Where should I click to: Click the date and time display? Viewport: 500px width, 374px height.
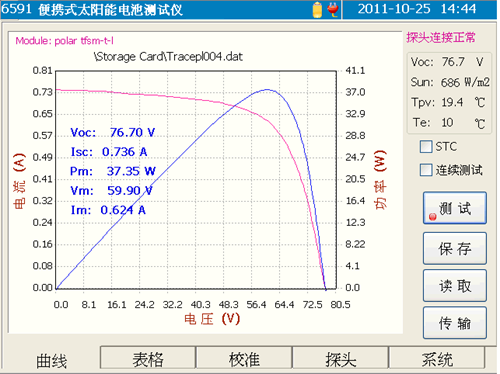(417, 9)
